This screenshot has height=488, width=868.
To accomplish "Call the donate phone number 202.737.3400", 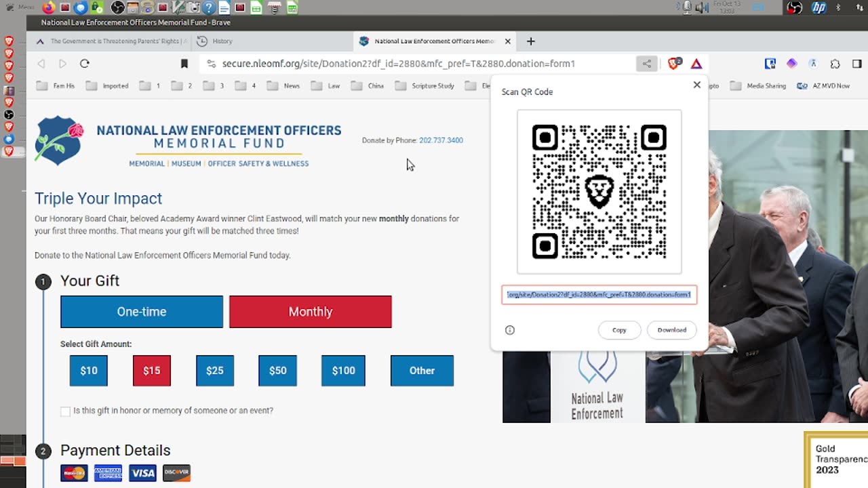I will coord(441,140).
